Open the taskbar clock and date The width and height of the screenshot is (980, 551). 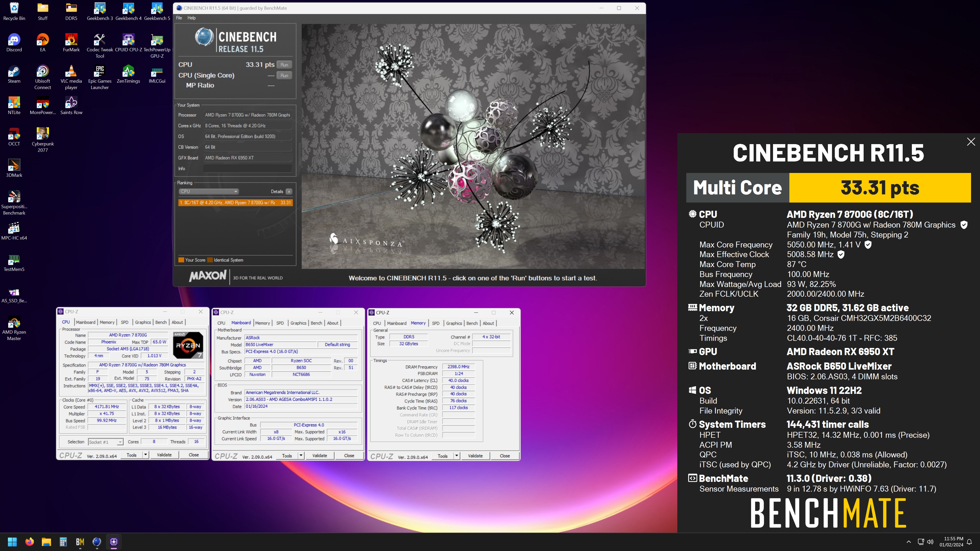951,542
